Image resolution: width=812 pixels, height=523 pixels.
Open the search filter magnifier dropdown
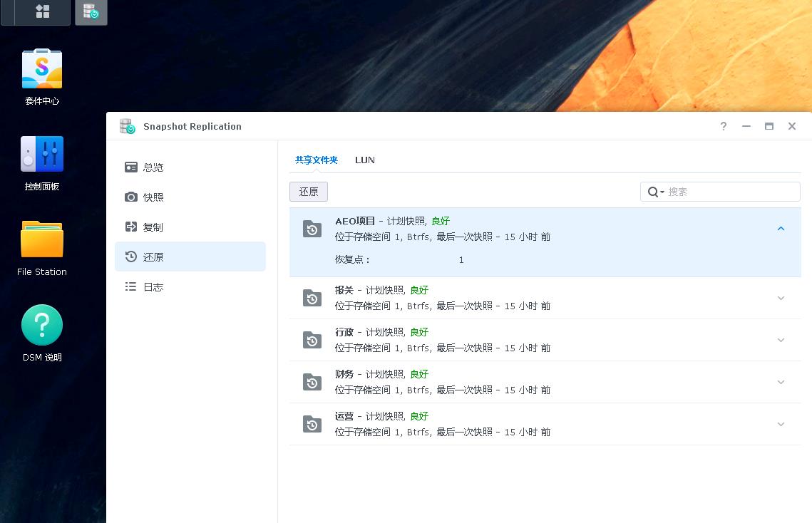(x=656, y=192)
